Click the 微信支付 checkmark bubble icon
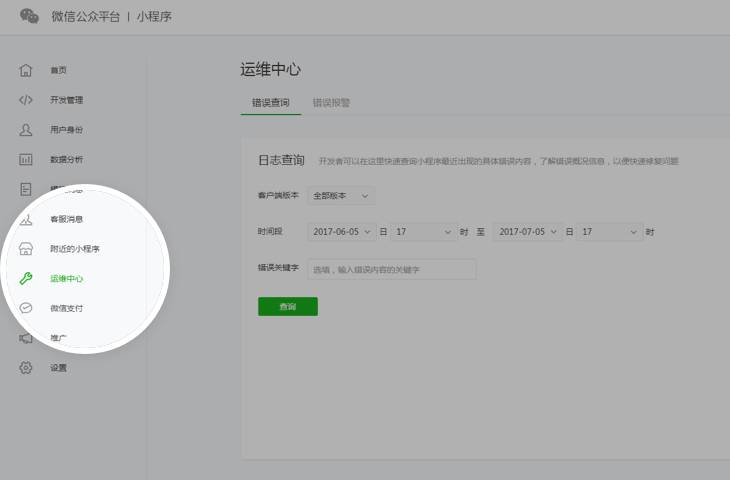Viewport: 730px width, 480px height. point(26,308)
